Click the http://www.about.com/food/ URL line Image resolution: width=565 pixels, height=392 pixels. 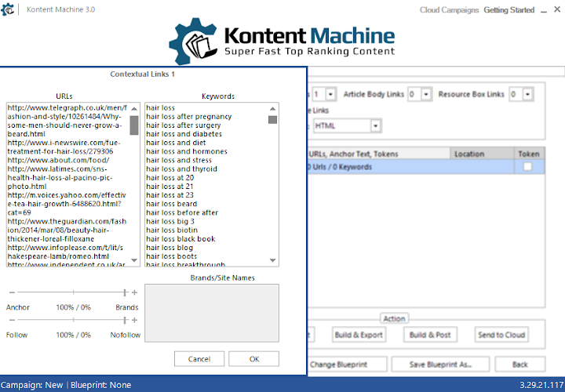click(58, 160)
